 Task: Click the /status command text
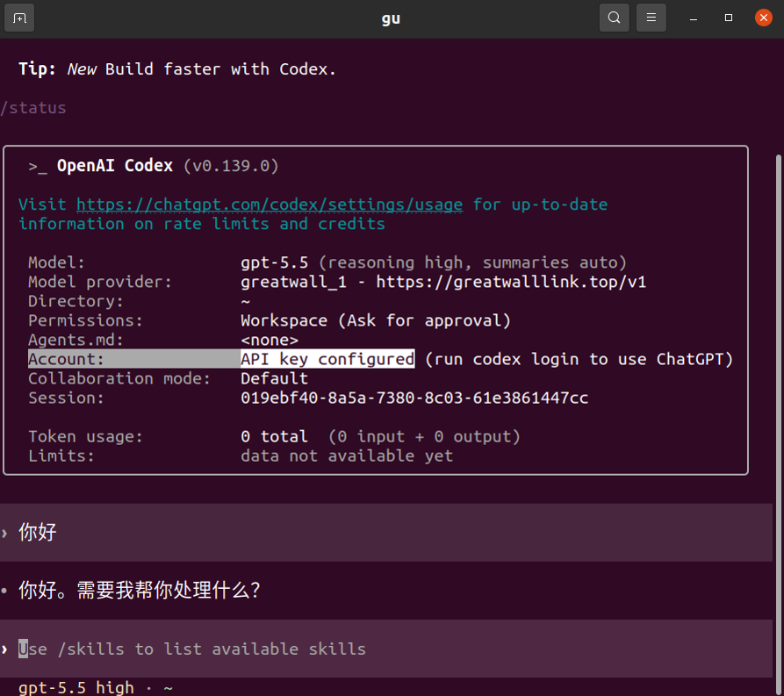[x=33, y=108]
